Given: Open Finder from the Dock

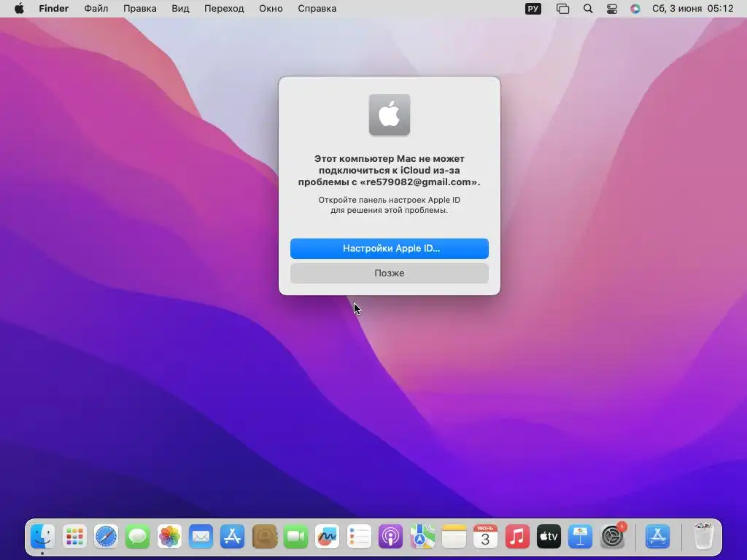Looking at the screenshot, I should click(43, 537).
